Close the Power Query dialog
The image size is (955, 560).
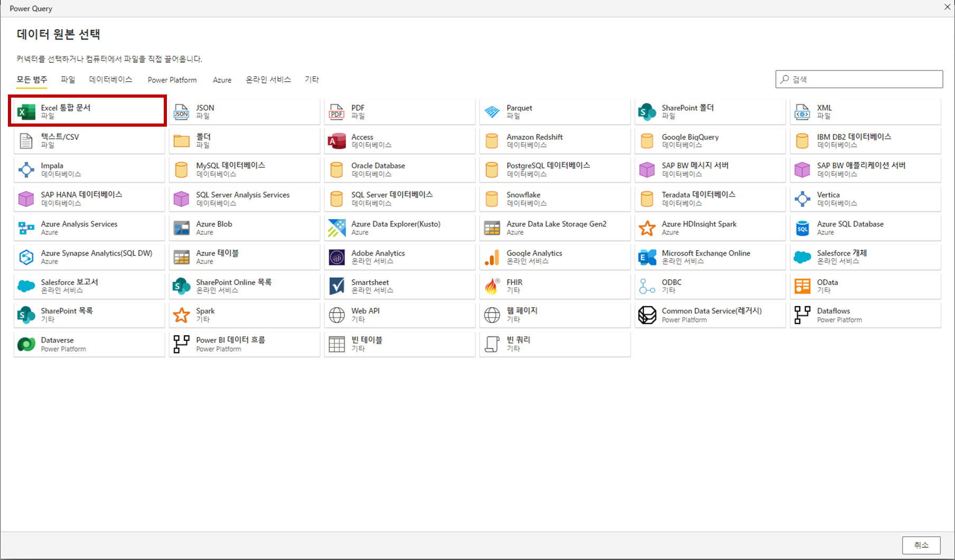[x=947, y=7]
